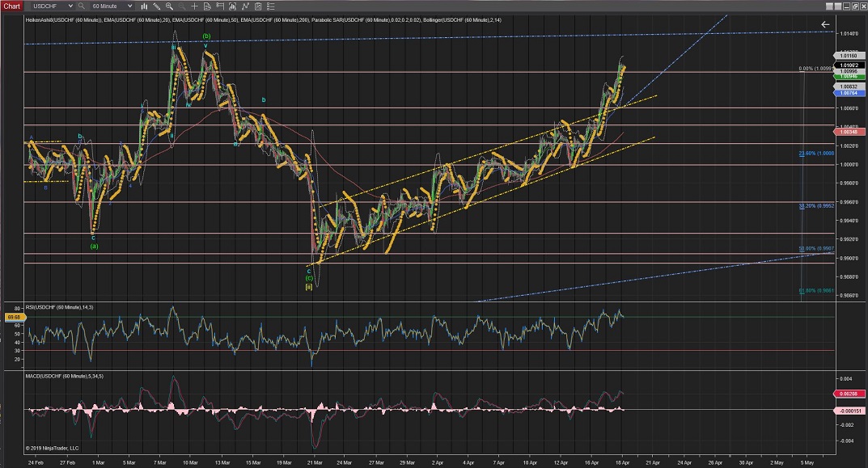868x468 pixels.
Task: Select the RSI(USDCHF (60 Minute),14,3) label
Action: [x=59, y=308]
